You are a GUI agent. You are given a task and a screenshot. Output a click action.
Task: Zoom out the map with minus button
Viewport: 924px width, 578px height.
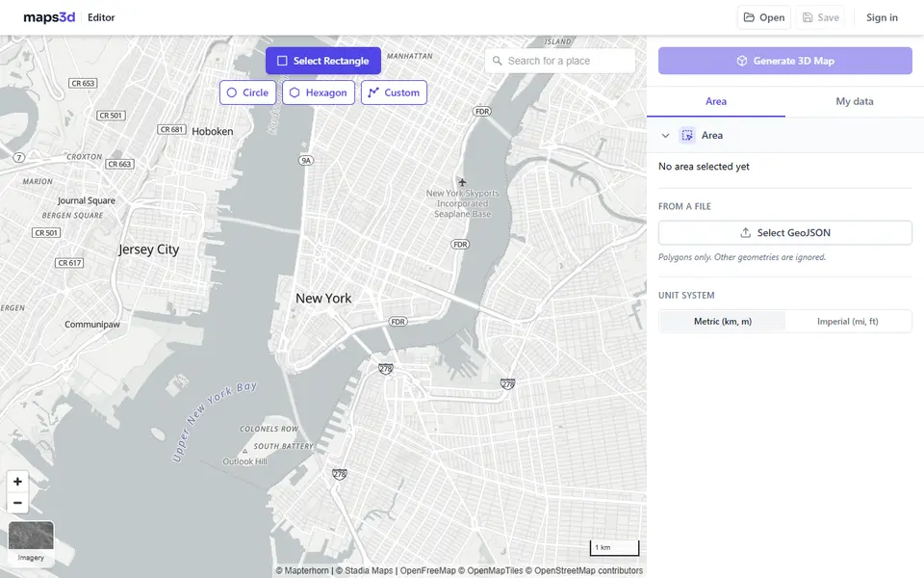tap(17, 503)
